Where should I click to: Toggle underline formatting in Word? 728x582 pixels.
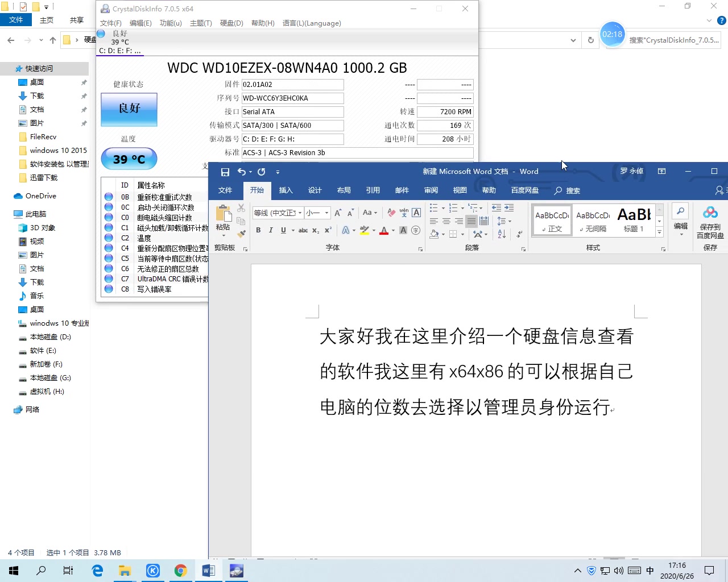coord(283,230)
